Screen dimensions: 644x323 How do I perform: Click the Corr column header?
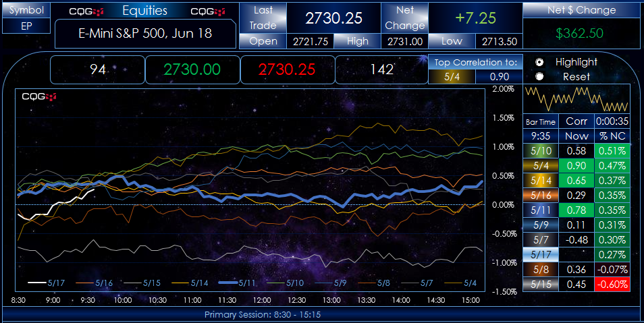point(576,122)
